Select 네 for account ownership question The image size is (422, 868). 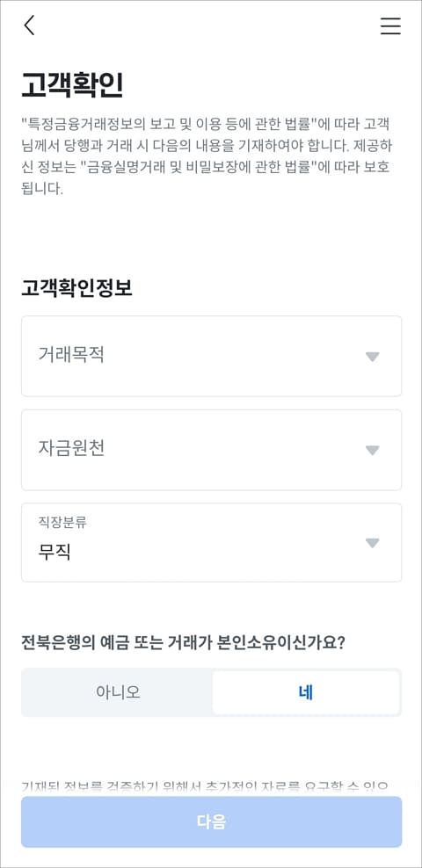pyautogui.click(x=306, y=692)
